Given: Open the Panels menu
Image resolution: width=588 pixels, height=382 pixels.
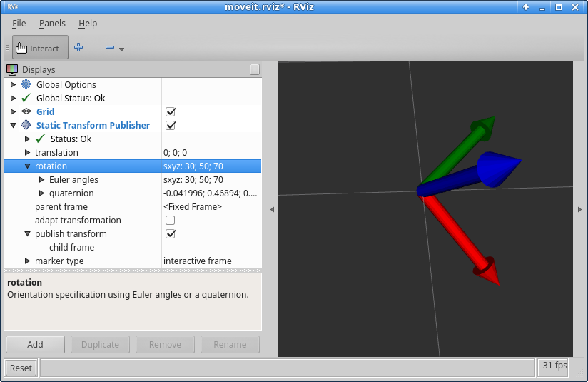Looking at the screenshot, I should pos(52,24).
